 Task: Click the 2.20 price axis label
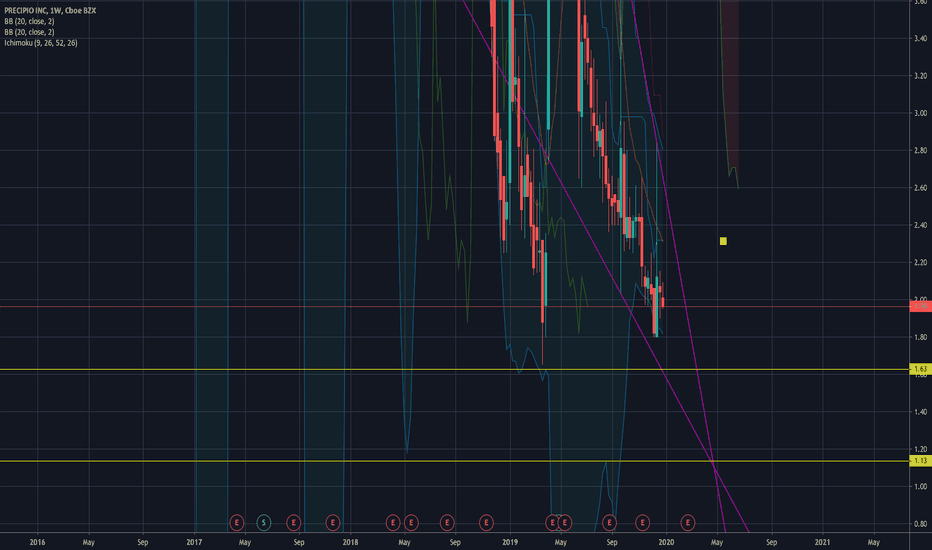click(x=921, y=262)
